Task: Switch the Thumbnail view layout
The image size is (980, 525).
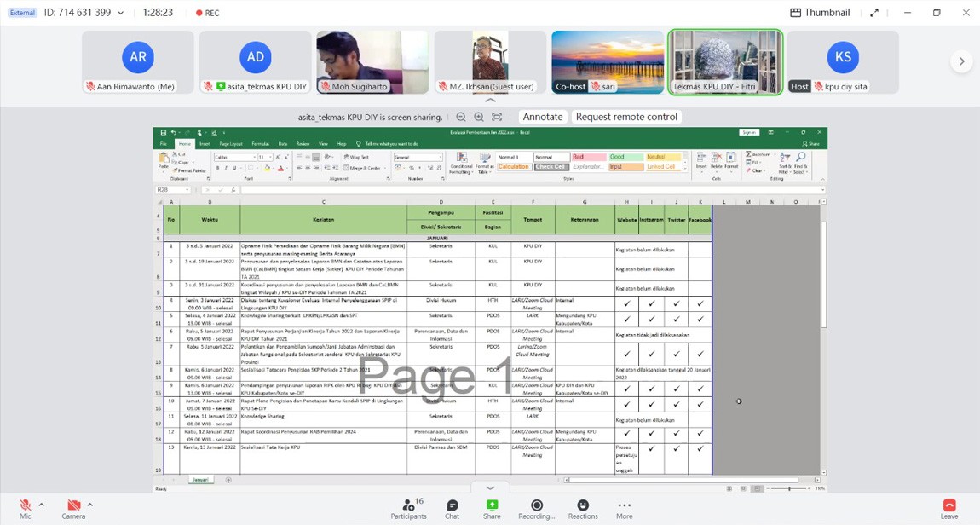Action: 820,13
